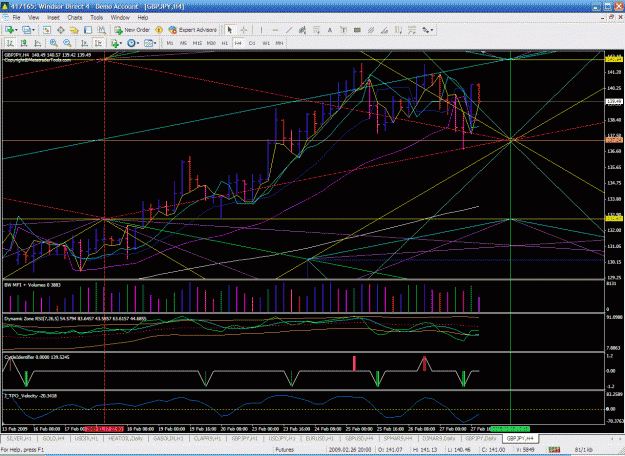Switch to Line Chart mode
625x456 pixels.
[37, 43]
